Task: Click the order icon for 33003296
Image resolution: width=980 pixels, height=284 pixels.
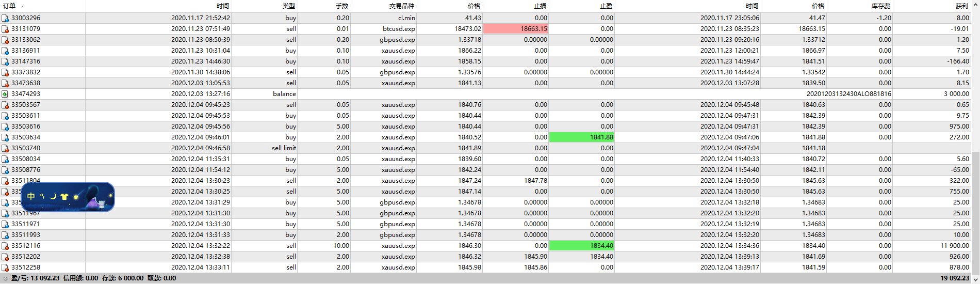Action: [5, 18]
